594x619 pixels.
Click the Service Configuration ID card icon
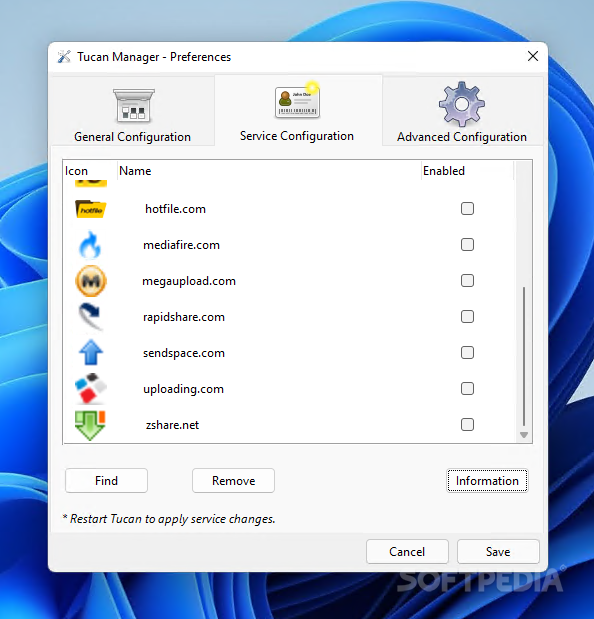click(x=298, y=100)
